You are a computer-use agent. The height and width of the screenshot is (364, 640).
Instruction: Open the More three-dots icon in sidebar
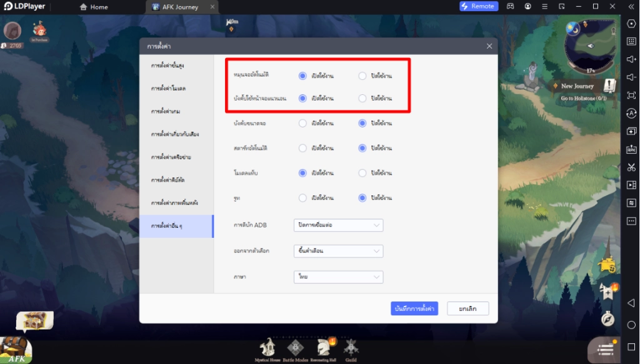631,221
